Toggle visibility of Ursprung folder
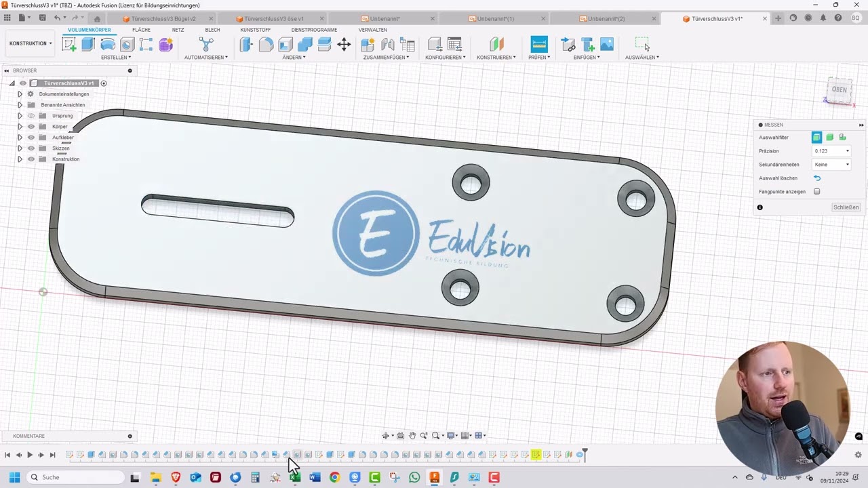Viewport: 868px width, 488px height. click(31, 116)
